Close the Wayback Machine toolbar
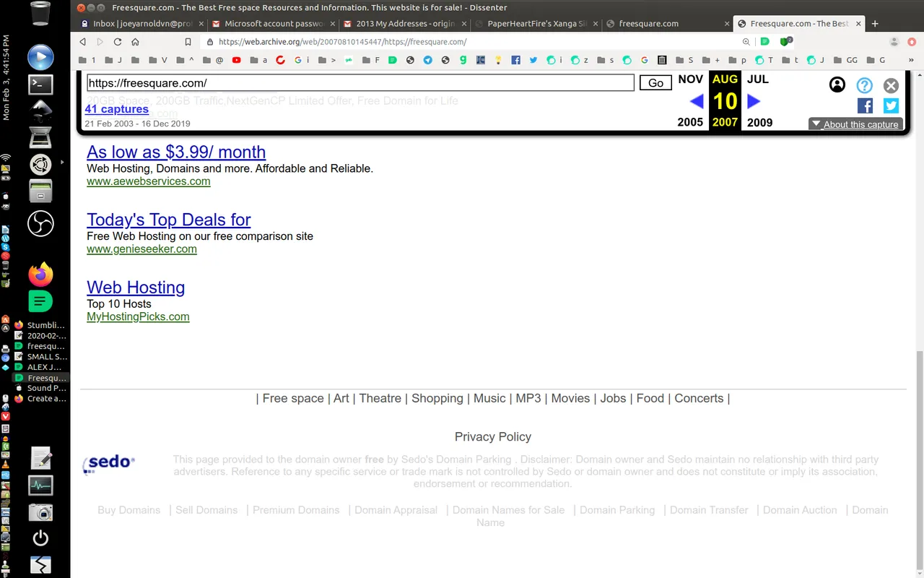The image size is (924, 578). pyautogui.click(x=891, y=85)
